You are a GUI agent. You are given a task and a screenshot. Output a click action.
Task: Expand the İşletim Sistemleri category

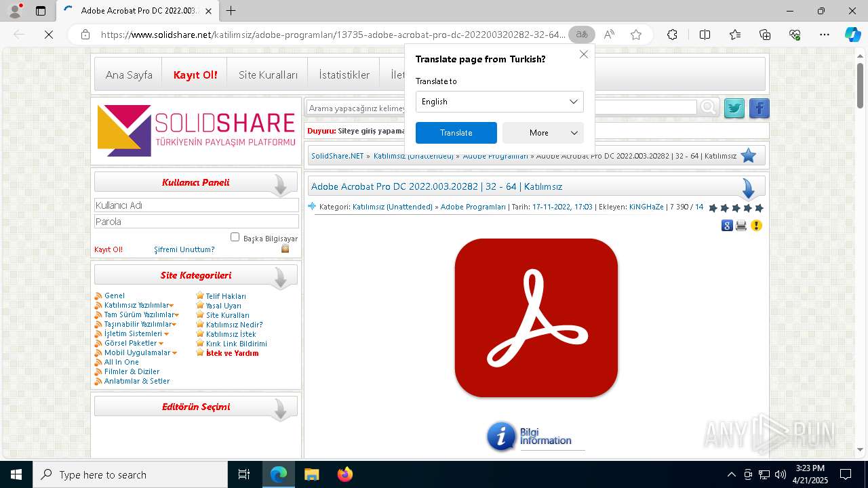click(166, 334)
